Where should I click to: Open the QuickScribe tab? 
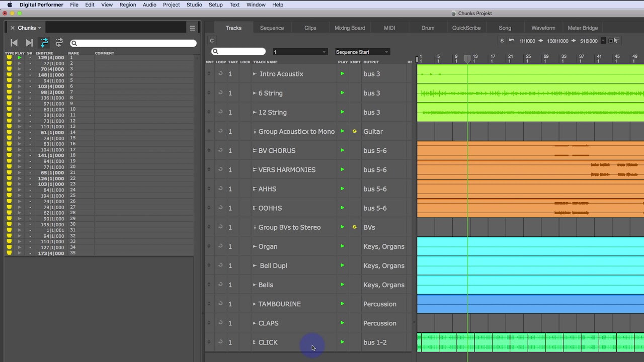466,28
